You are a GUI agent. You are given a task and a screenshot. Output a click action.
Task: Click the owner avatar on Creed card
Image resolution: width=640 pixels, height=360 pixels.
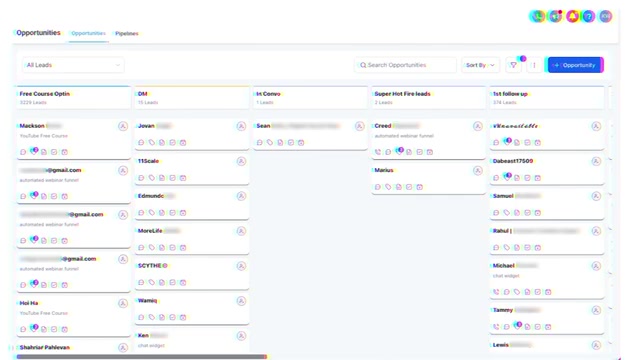(x=478, y=126)
